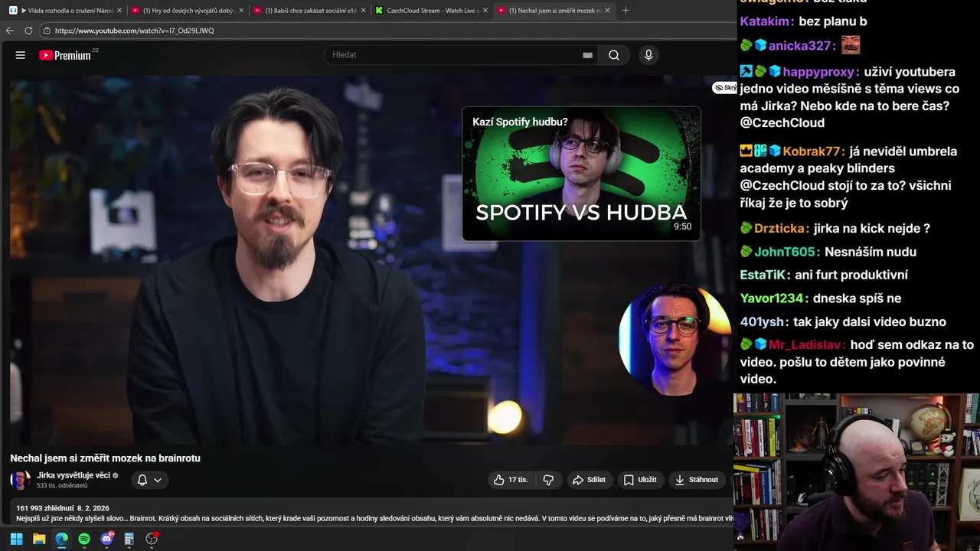Viewport: 980px width, 551px height.
Task: Click happyproxy username in chat
Action: [818, 72]
